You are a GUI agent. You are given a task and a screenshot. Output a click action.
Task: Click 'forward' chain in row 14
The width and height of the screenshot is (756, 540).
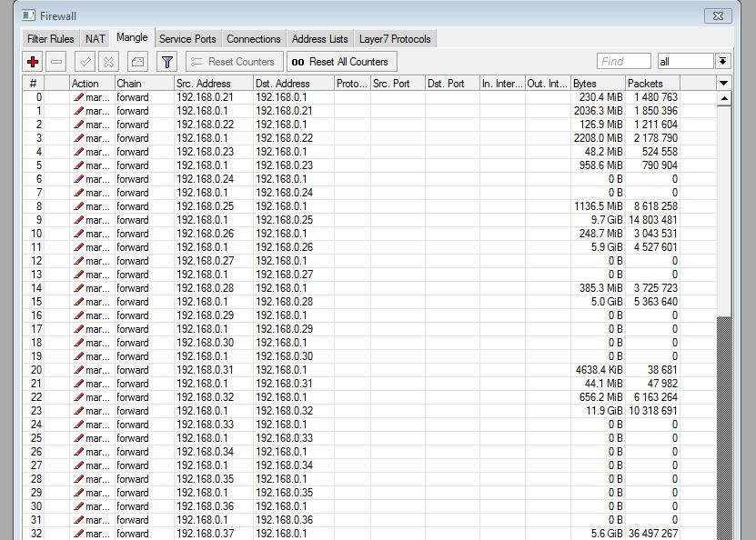[133, 288]
